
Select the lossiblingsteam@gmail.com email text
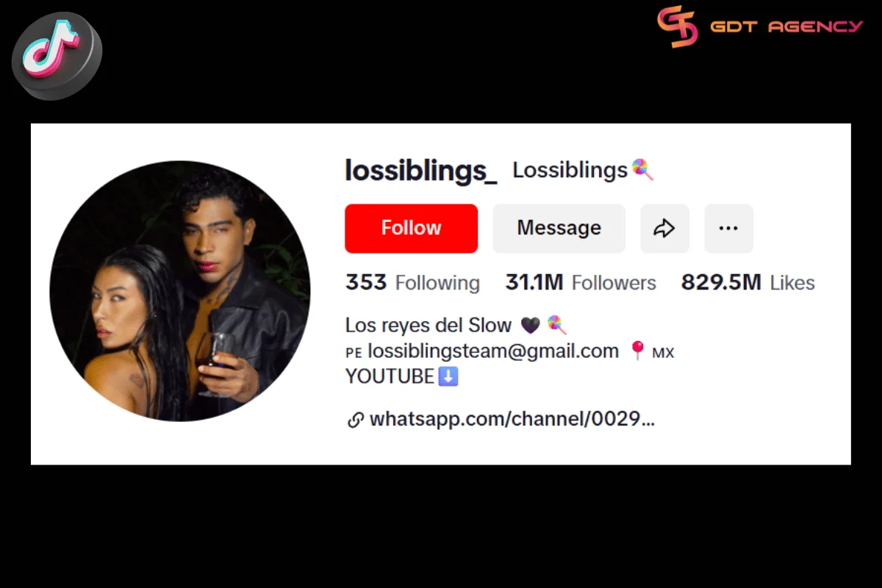pos(493,351)
